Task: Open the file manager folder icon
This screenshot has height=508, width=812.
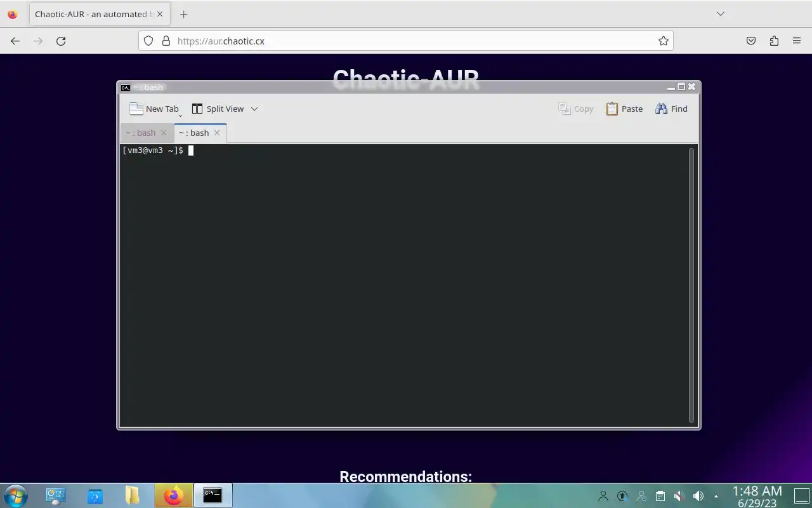Action: 132,495
